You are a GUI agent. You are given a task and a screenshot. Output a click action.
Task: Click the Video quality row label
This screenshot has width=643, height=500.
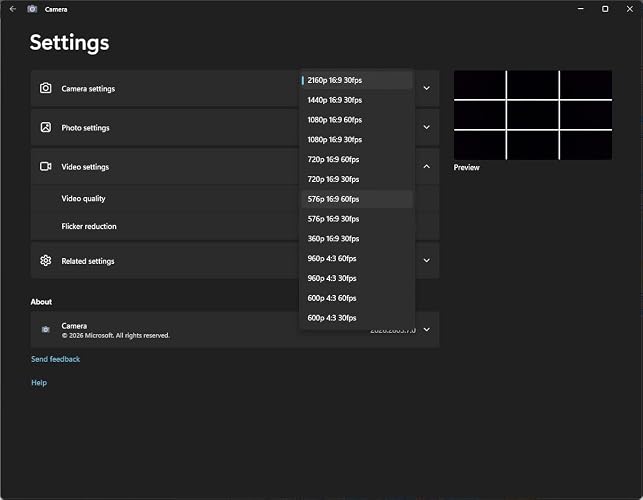click(x=83, y=199)
